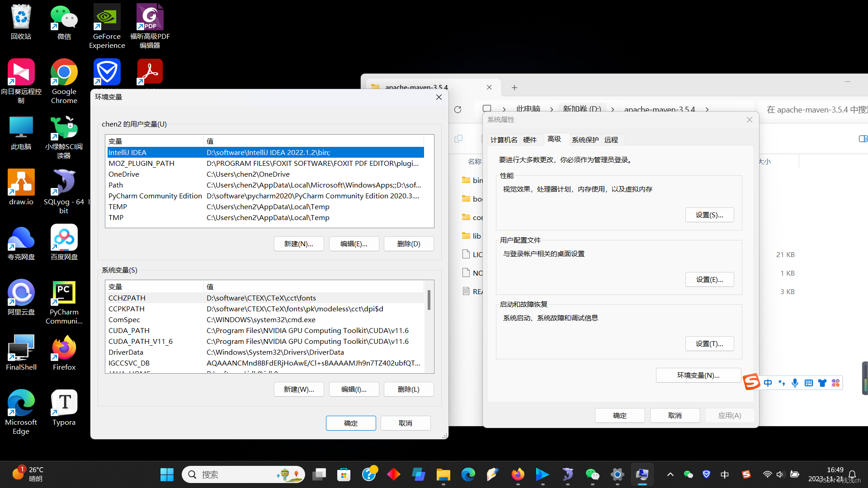Open Firefox desktop icon
868x488 pixels.
tap(64, 352)
